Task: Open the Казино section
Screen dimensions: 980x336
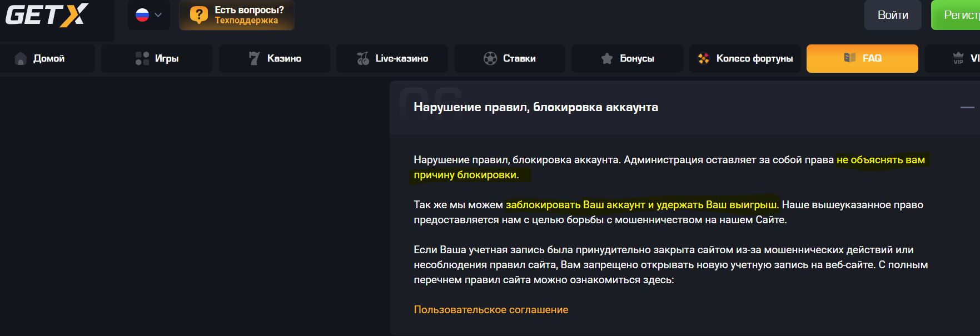Action: pos(275,58)
